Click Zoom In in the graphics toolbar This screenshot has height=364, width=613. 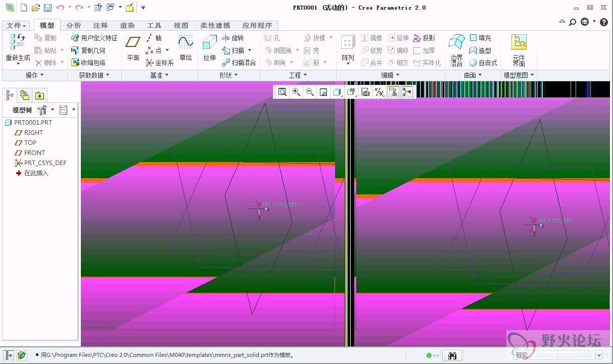point(296,92)
